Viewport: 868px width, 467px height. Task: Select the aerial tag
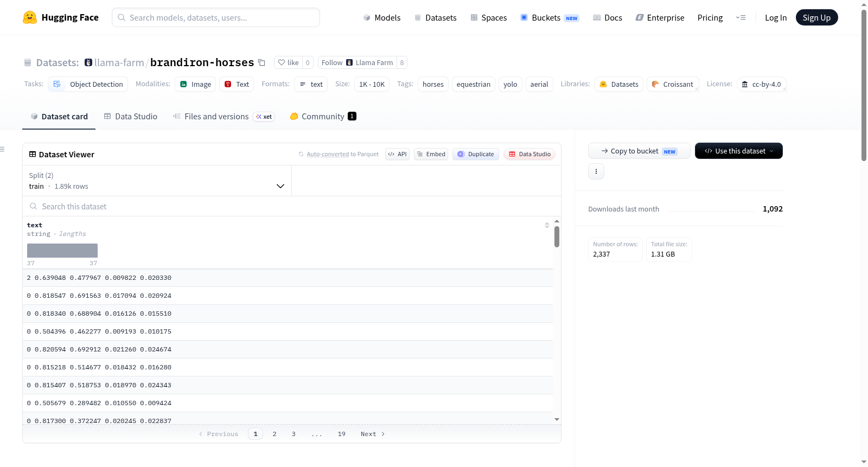click(539, 84)
